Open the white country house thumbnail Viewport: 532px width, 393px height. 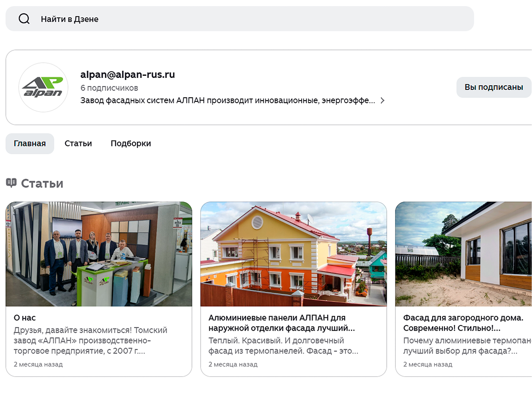pos(463,254)
